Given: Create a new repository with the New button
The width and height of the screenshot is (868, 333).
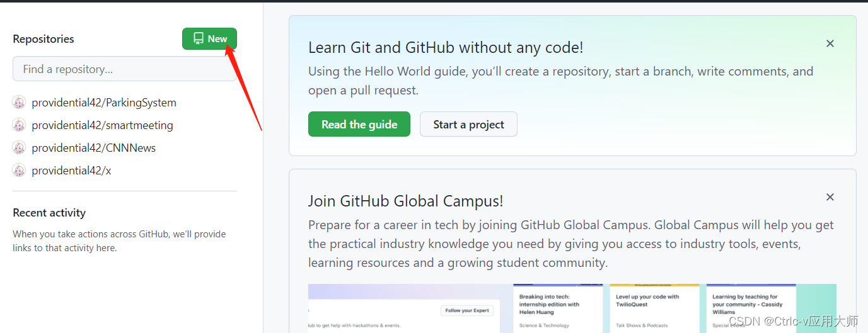Looking at the screenshot, I should (209, 38).
